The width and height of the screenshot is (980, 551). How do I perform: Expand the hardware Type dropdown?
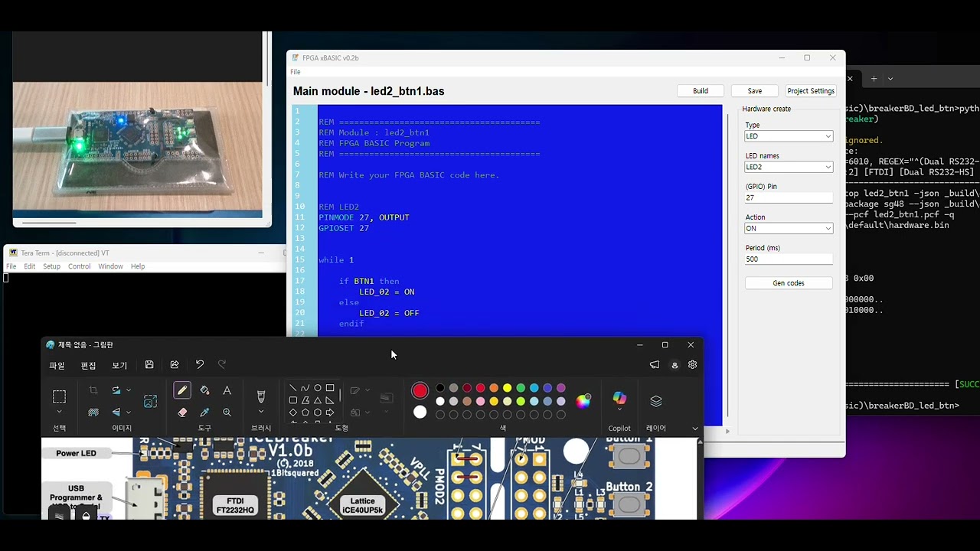click(x=789, y=136)
